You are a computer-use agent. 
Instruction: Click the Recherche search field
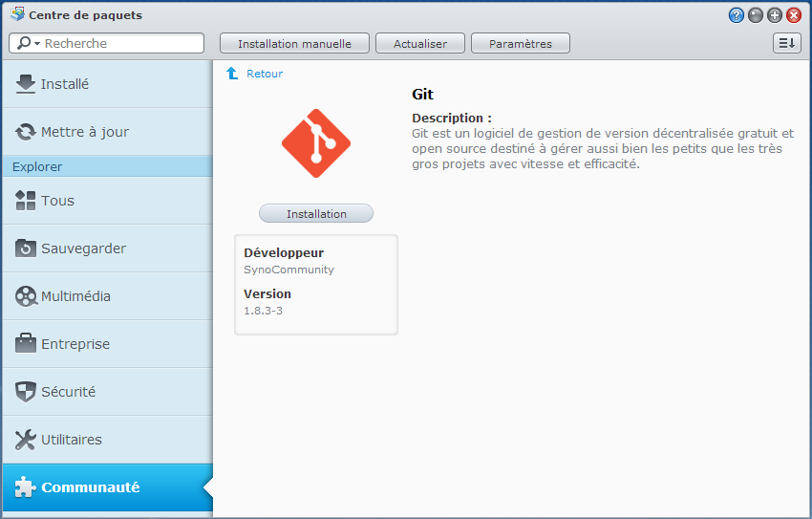coord(107,43)
